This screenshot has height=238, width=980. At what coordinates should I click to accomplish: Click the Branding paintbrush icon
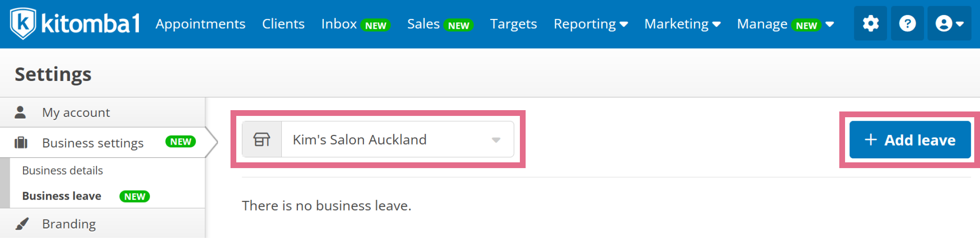[x=22, y=224]
